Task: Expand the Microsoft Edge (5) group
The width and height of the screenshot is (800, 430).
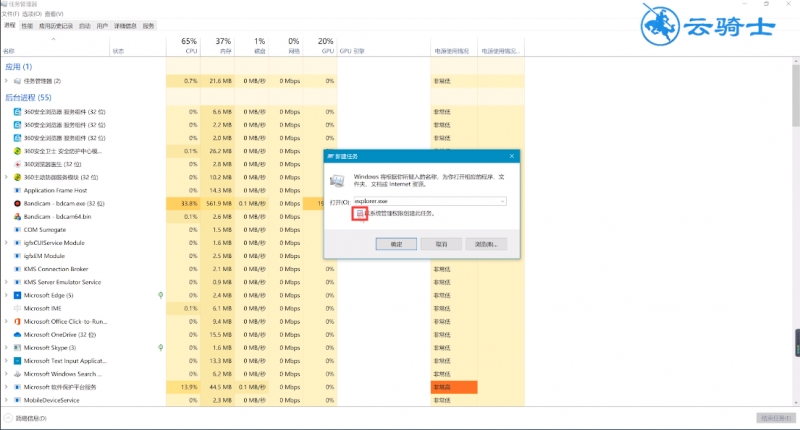Action: [6, 295]
